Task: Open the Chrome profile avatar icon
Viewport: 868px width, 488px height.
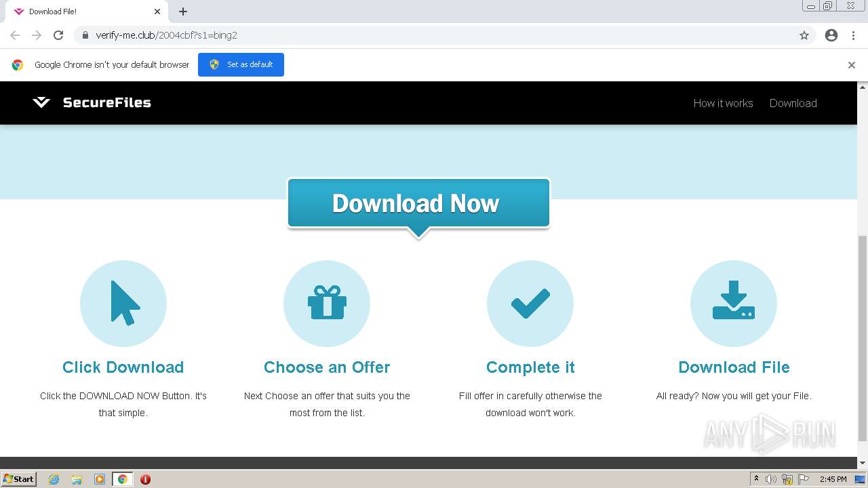Action: [x=831, y=35]
